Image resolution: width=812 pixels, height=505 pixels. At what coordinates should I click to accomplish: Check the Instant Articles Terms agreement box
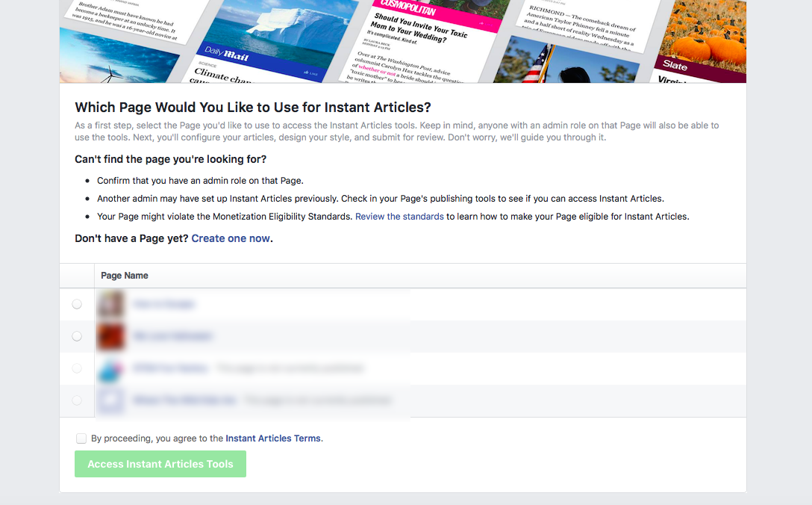(81, 438)
